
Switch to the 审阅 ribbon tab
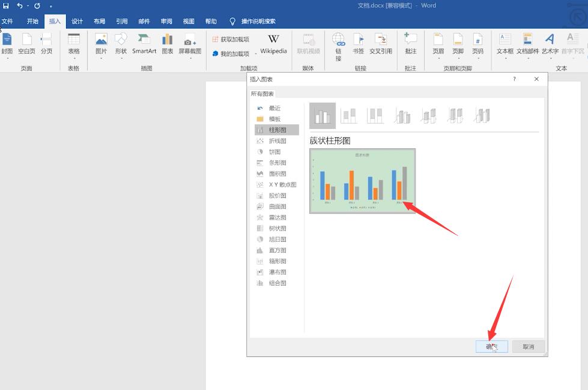click(166, 22)
